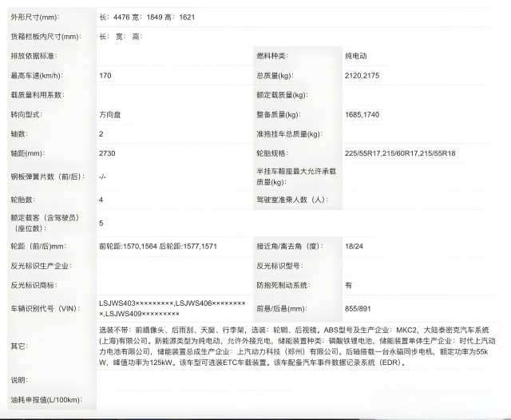511x420 pixels.
Task: Click the tire count value 4
Action: click(x=101, y=200)
